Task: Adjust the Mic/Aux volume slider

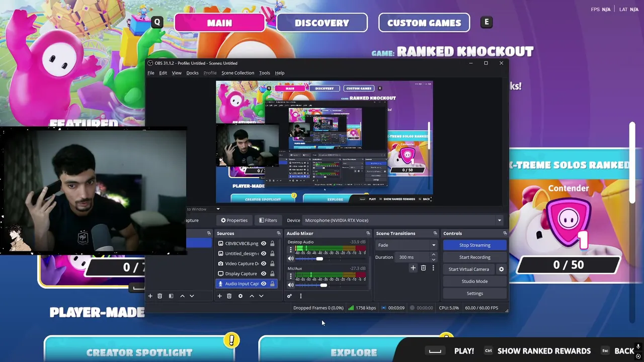Action: pos(323,285)
